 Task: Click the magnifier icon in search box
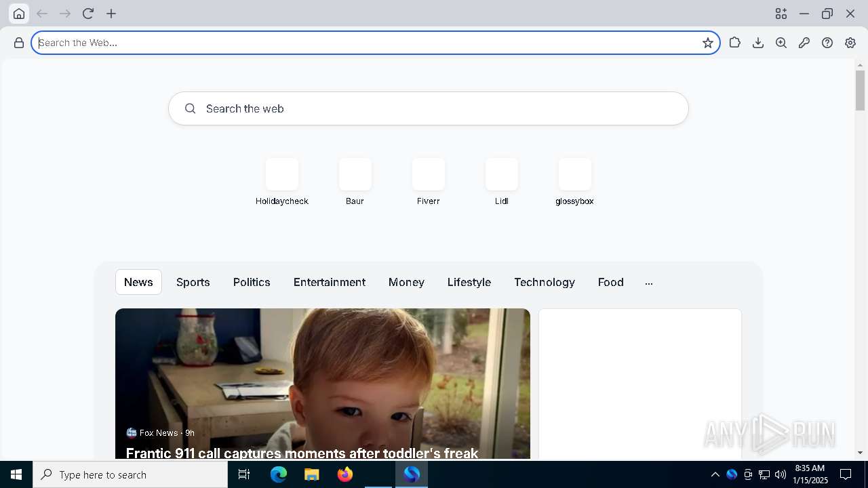tap(191, 108)
